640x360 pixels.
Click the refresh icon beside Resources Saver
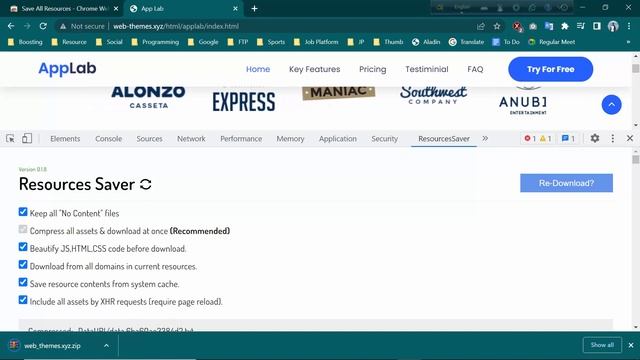pos(146,184)
